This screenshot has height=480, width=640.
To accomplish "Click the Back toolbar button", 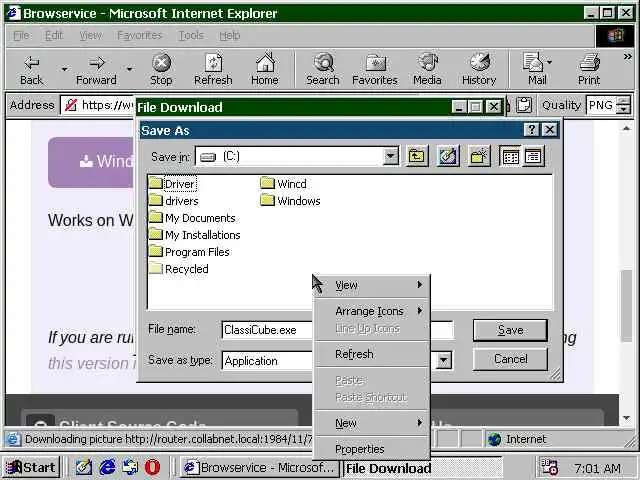I will [31, 69].
